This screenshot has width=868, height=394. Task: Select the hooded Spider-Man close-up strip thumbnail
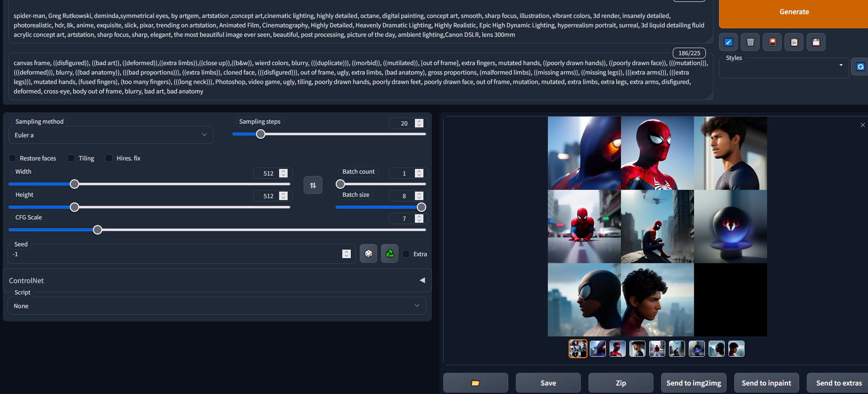(x=597, y=349)
